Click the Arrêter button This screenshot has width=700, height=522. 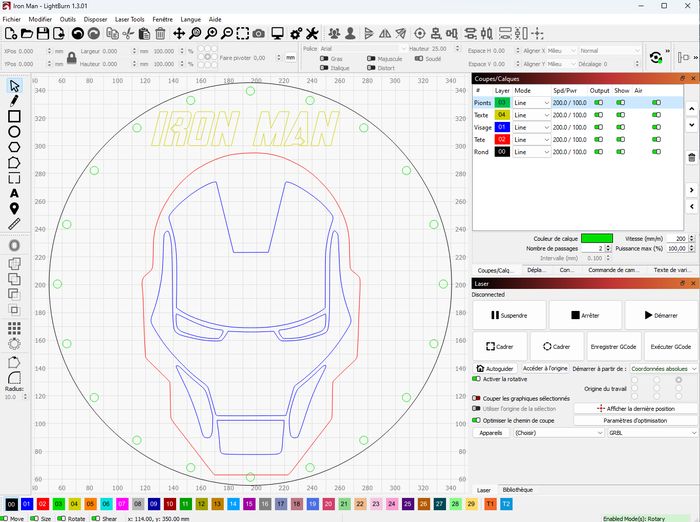pyautogui.click(x=585, y=315)
